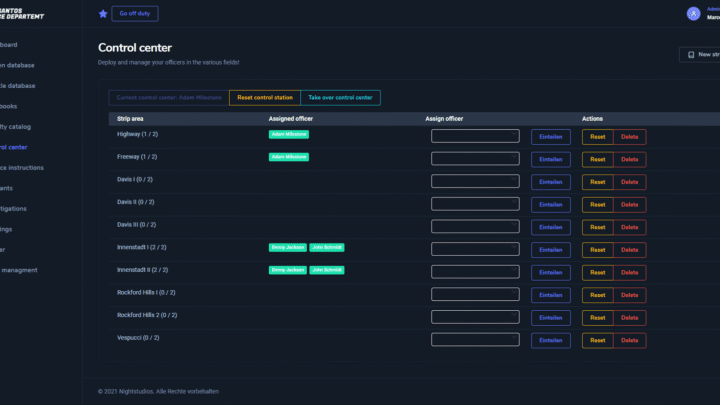Open the user avatar icon
The height and width of the screenshot is (405, 720).
(693, 14)
